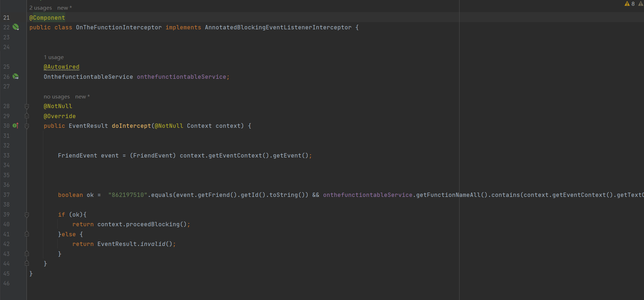The height and width of the screenshot is (300, 644).
Task: Click context.proceedBlocking() call
Action: 142,224
